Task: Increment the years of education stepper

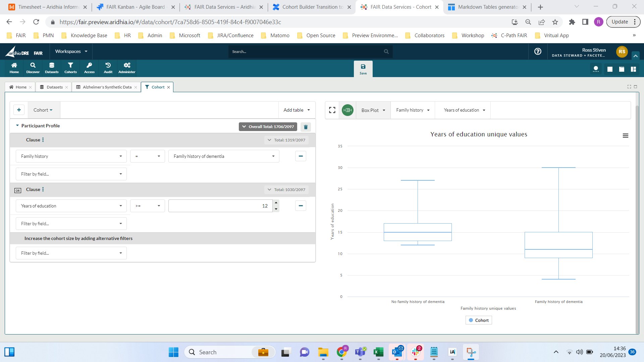Action: 276,203
